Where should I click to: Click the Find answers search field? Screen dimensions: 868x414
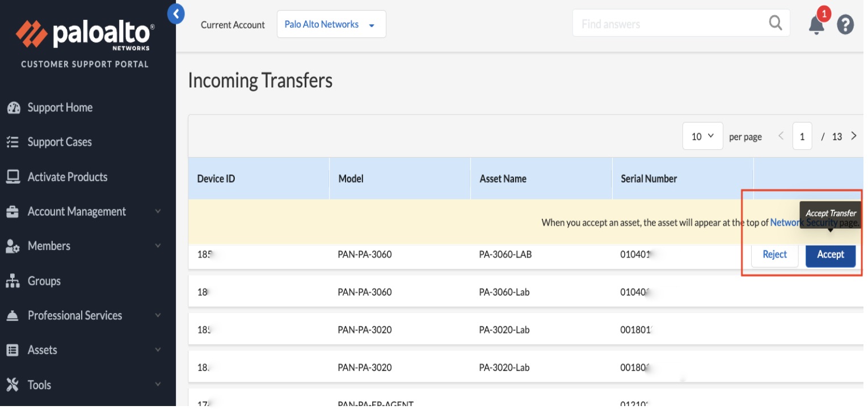click(669, 24)
